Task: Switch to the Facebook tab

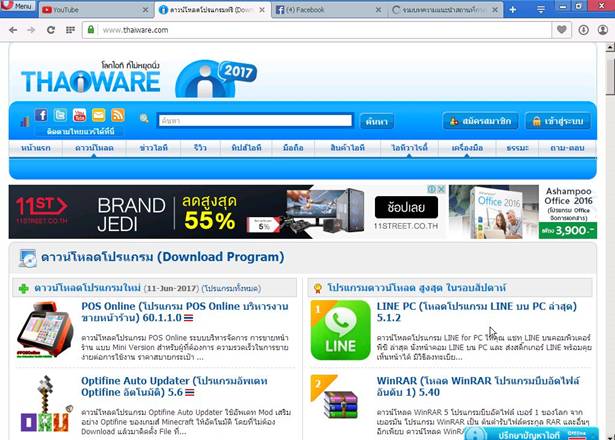Action: pos(329,10)
